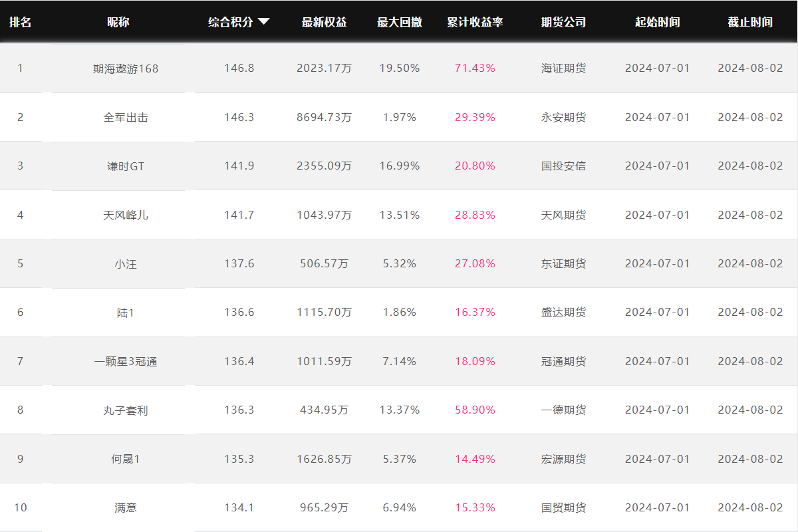This screenshot has width=798, height=532.
Task: Open trader 满意
Action: (x=126, y=507)
